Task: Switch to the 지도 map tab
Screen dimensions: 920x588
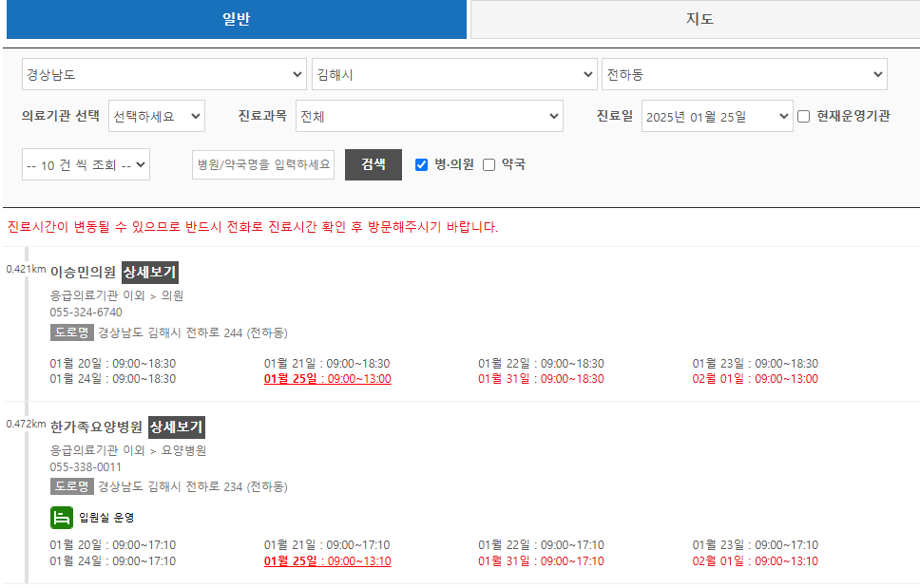Action: point(699,19)
